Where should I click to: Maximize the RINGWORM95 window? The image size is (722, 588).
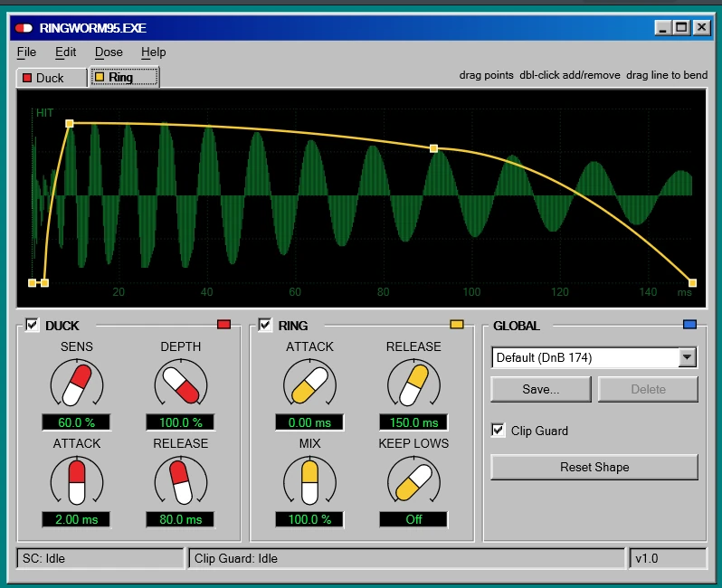[x=681, y=28]
